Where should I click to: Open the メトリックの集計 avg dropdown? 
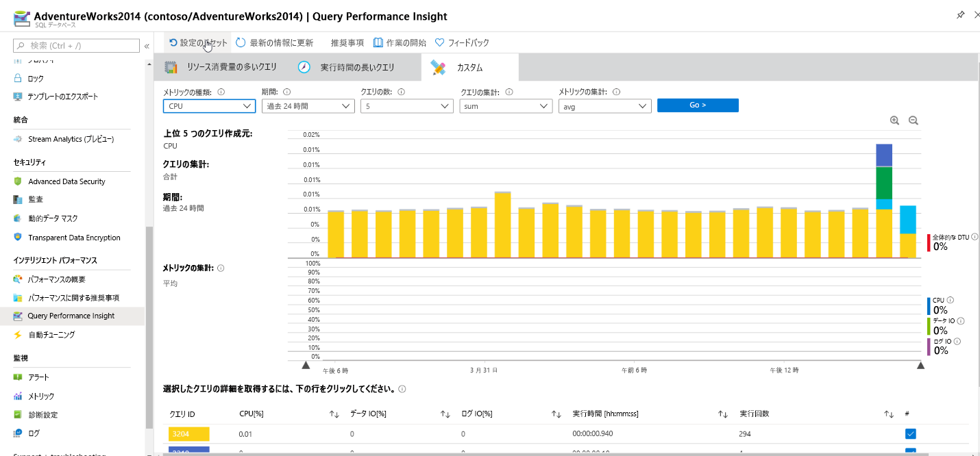(604, 106)
